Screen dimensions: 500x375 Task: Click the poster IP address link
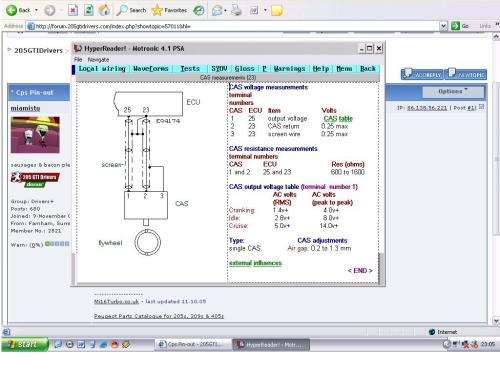tap(427, 108)
